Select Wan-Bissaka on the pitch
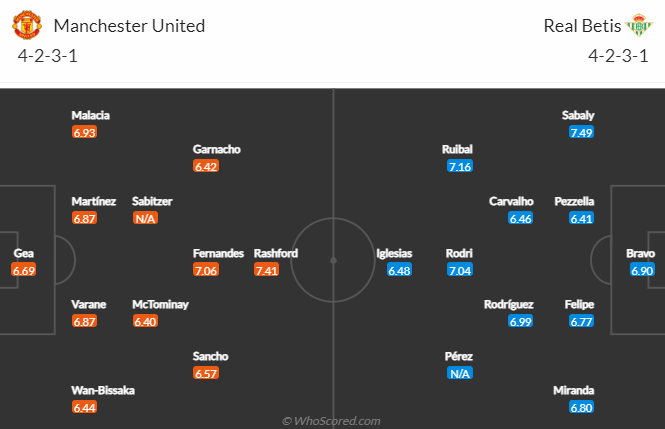 pos(103,390)
